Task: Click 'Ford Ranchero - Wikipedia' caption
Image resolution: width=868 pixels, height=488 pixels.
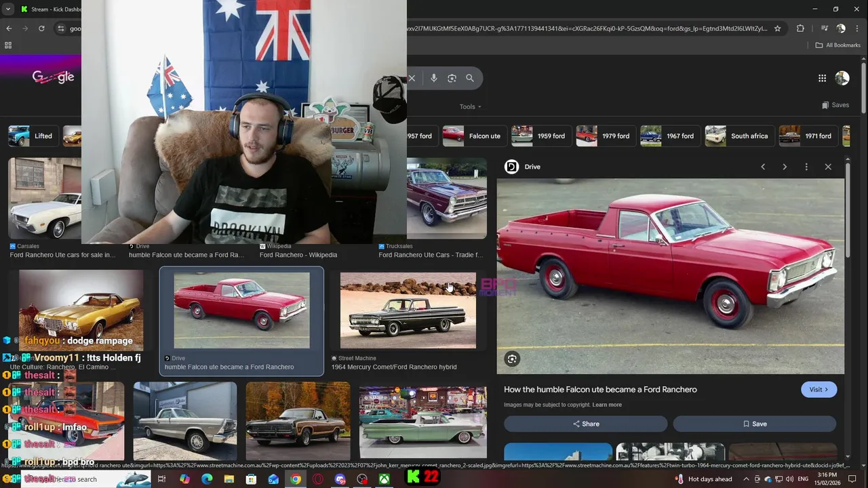Action: 298,255
